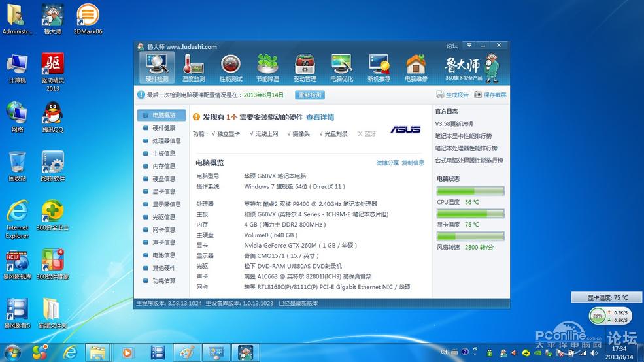Open the 腾讯QQ desktop icon
The height and width of the screenshot is (362, 644).
(x=52, y=118)
